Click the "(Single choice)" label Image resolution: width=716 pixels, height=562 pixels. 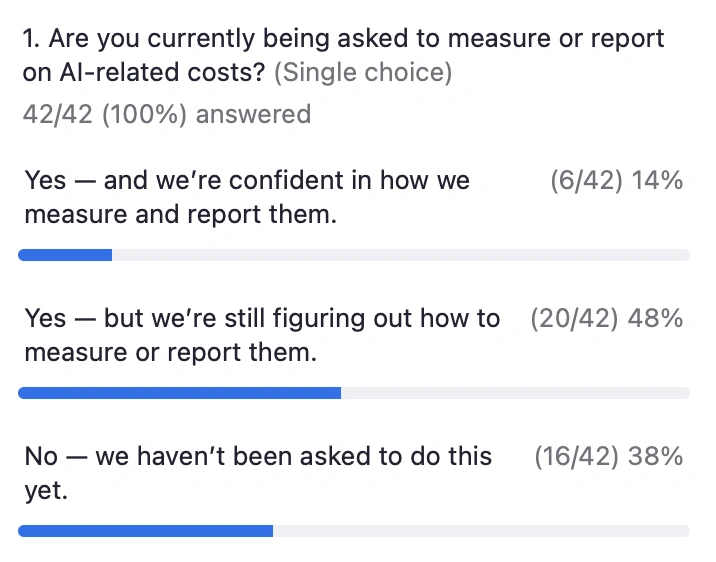click(x=363, y=72)
